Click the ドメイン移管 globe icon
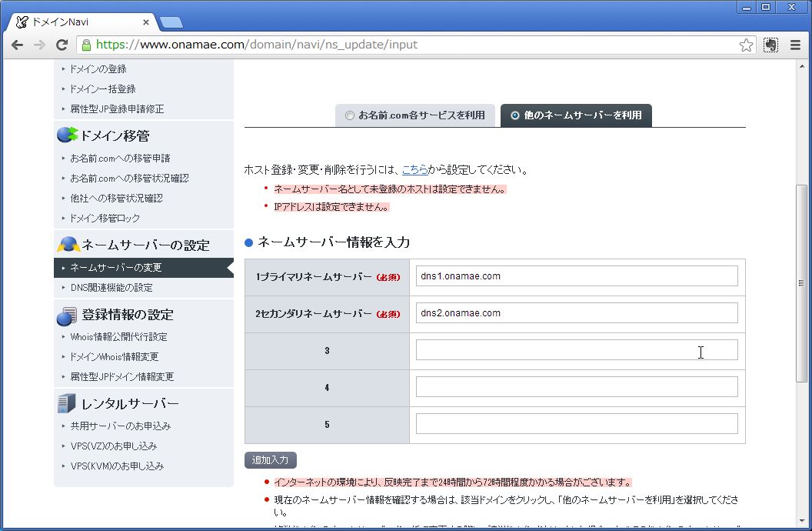The height and width of the screenshot is (531, 812). (x=67, y=135)
